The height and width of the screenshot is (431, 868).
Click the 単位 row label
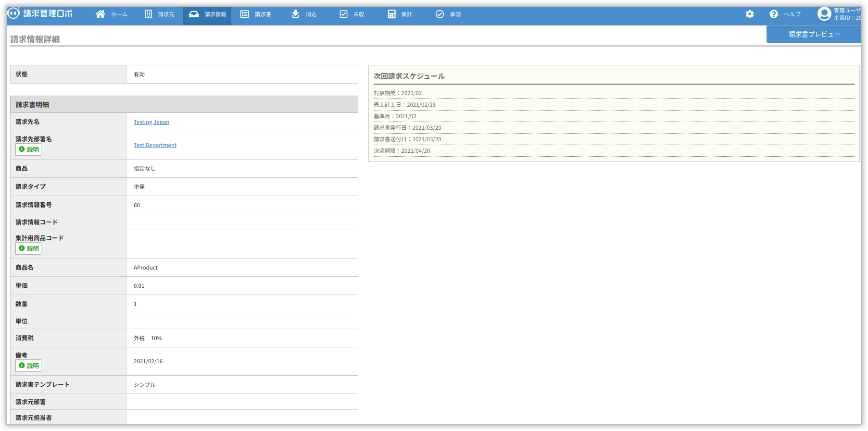22,321
